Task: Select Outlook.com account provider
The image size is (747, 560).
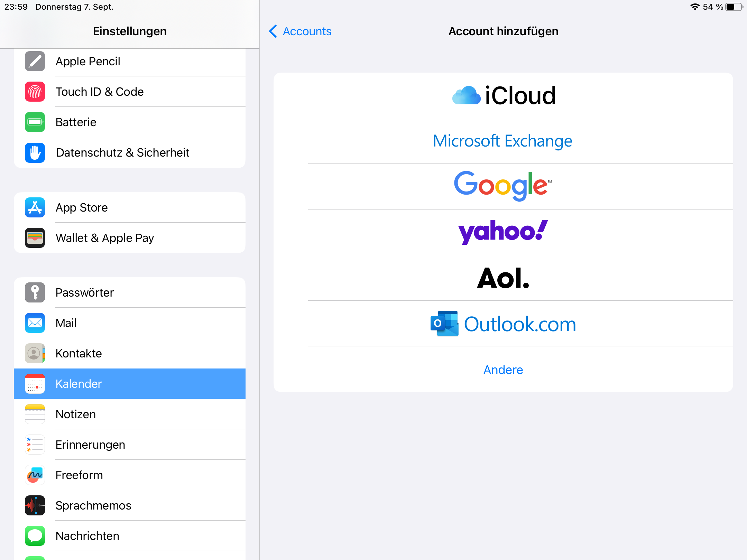Action: pyautogui.click(x=503, y=324)
